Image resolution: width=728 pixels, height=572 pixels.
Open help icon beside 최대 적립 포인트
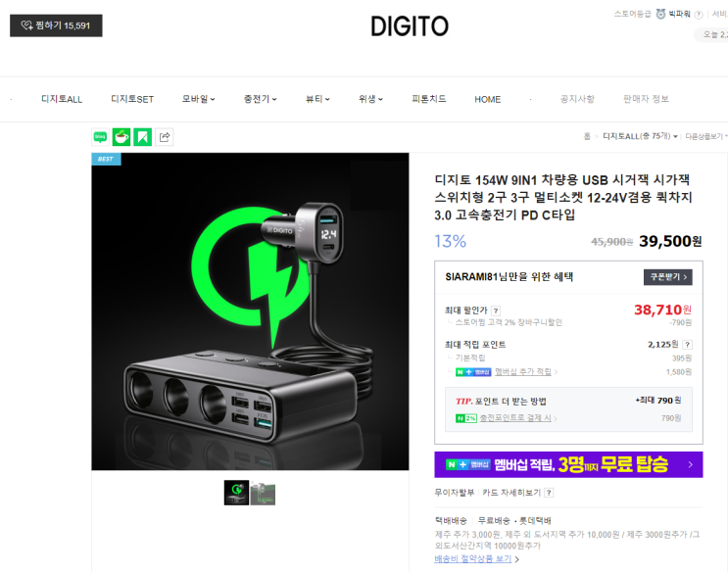point(688,345)
